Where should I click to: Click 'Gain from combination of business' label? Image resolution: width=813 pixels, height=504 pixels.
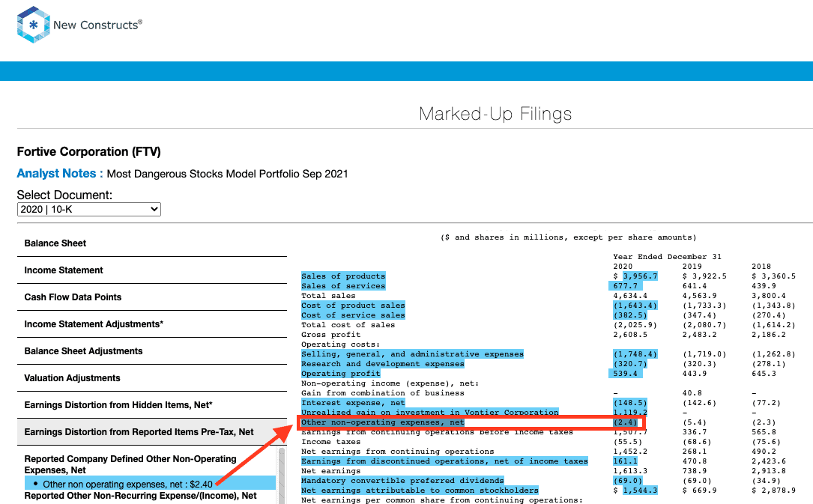(x=383, y=393)
